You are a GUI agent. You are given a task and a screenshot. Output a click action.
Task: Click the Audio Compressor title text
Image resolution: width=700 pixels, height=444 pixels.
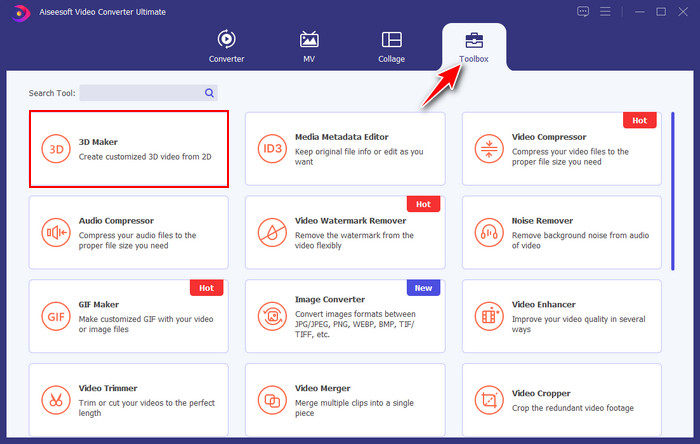click(x=116, y=220)
